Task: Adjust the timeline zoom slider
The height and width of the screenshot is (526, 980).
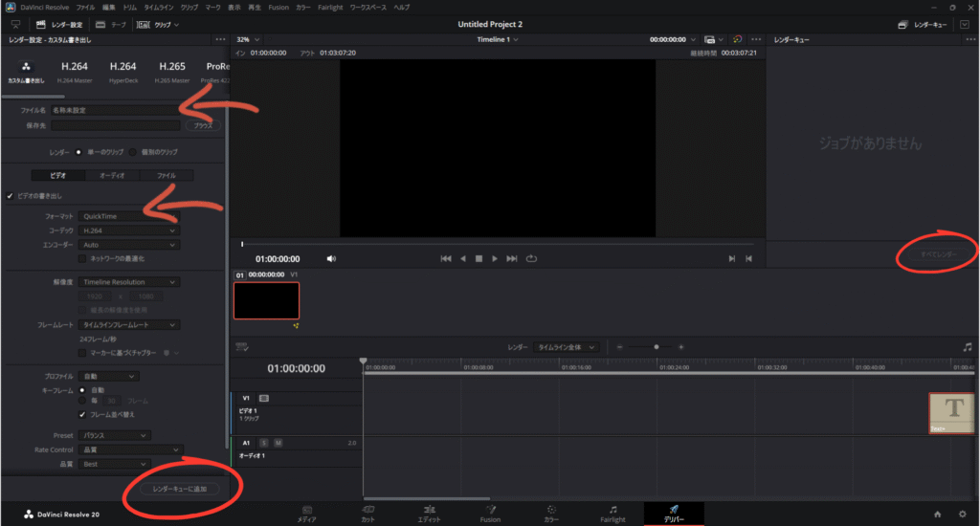Action: 656,347
